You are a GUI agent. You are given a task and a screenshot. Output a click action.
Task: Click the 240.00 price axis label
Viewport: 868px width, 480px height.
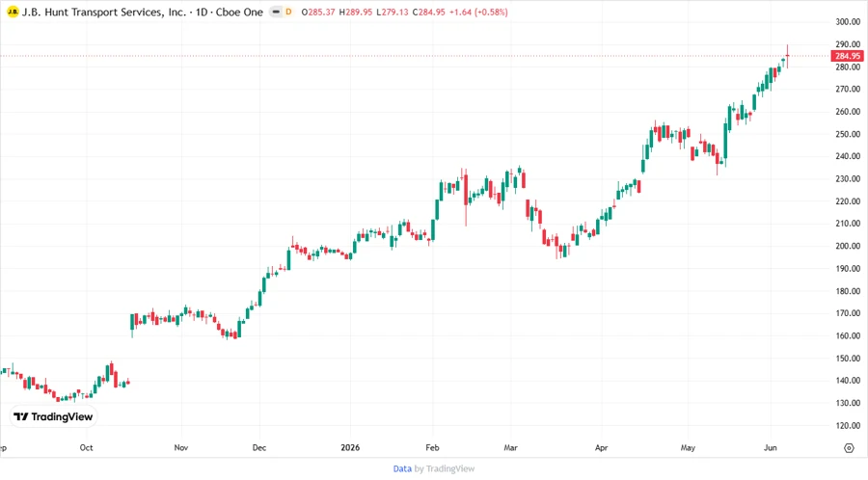pos(848,156)
